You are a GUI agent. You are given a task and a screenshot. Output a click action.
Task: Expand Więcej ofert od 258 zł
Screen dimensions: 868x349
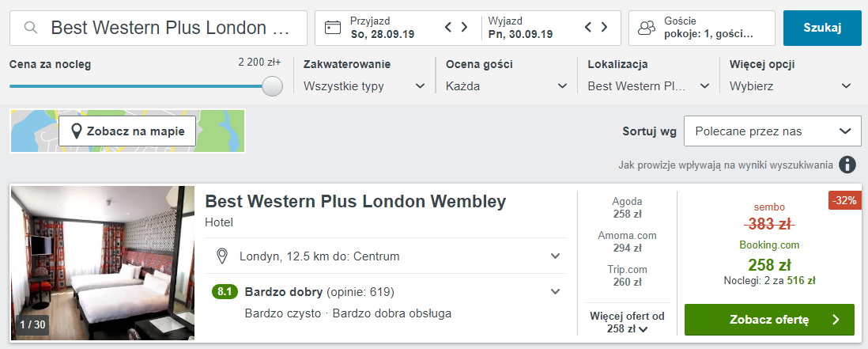pyautogui.click(x=628, y=323)
